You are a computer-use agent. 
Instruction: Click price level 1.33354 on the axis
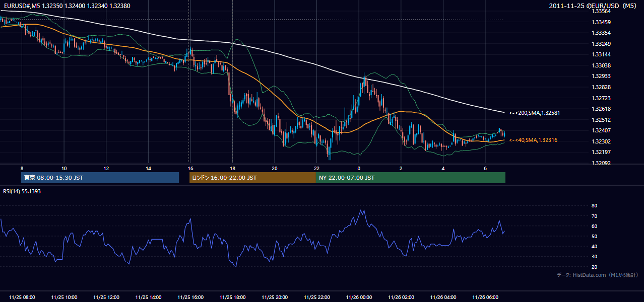[x=602, y=33]
